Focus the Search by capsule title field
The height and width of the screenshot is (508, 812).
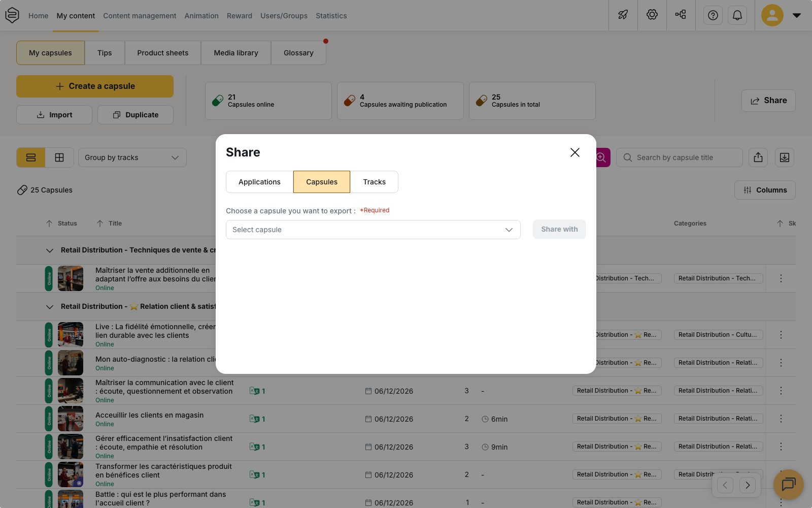[x=680, y=157]
